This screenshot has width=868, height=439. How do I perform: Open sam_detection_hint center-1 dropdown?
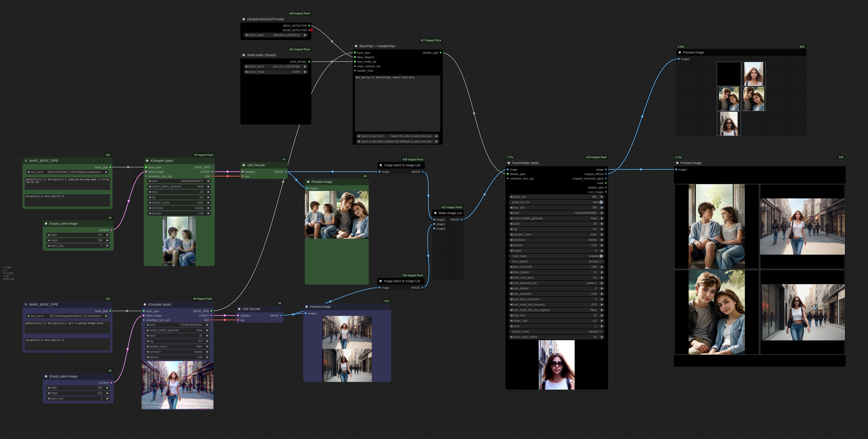pyautogui.click(x=557, y=283)
